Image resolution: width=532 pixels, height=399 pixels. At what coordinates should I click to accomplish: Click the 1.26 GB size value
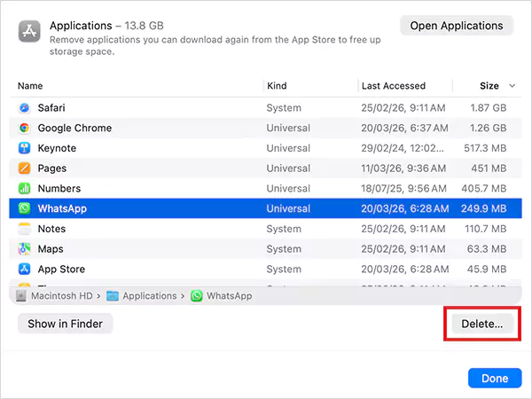[x=489, y=128]
